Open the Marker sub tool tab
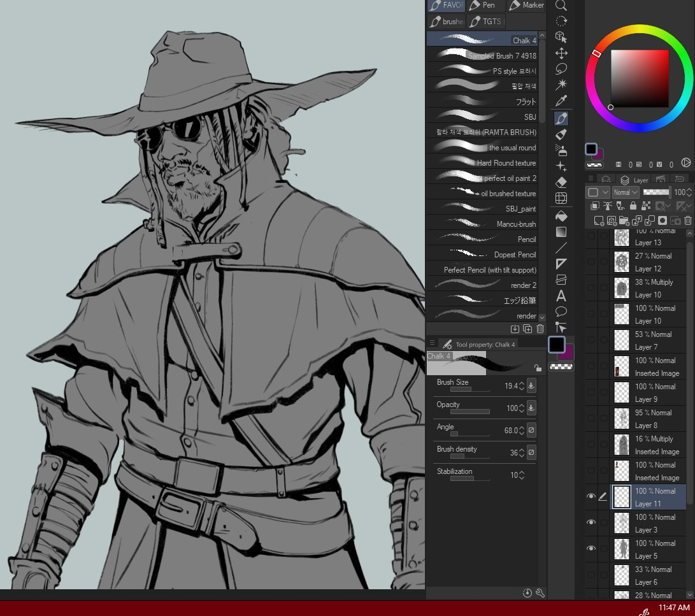The width and height of the screenshot is (695, 616). 527,5
